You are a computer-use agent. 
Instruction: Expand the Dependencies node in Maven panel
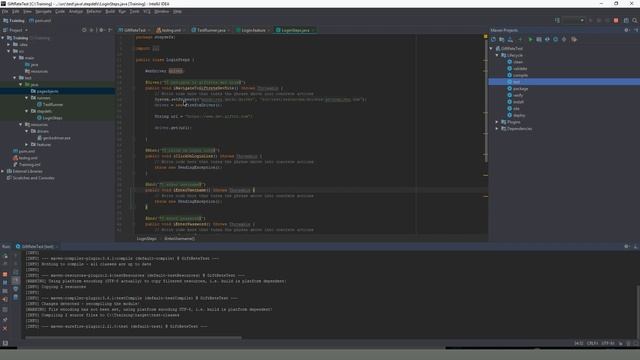(497, 129)
